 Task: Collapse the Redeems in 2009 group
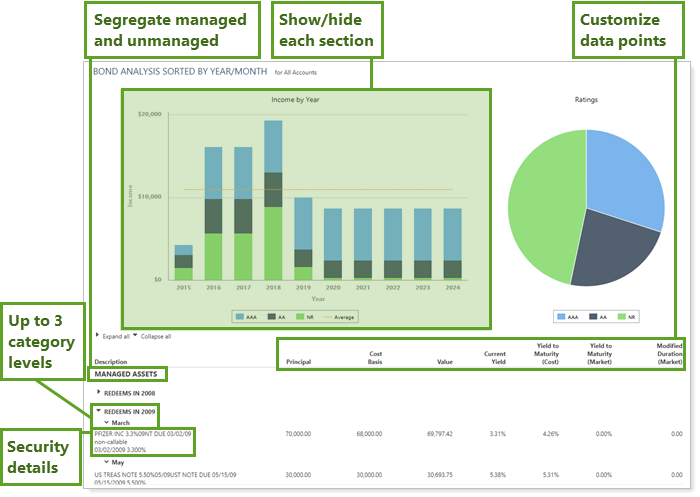[98, 411]
